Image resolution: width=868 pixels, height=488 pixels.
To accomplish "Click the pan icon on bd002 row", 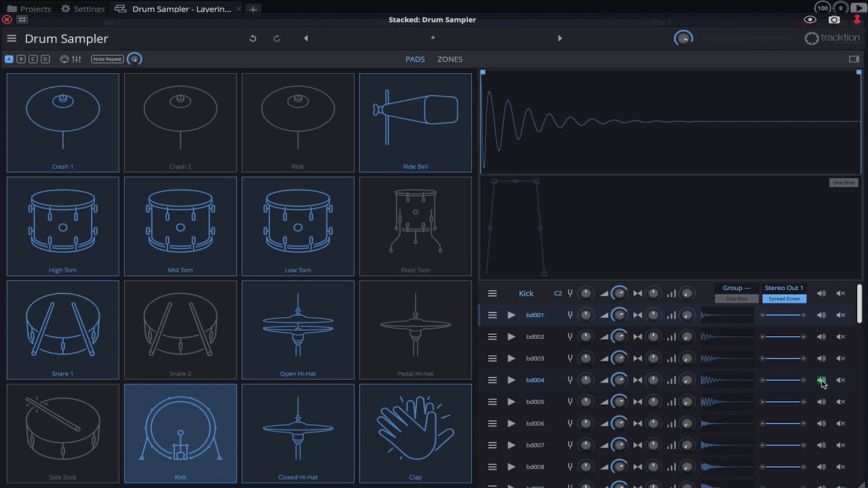I will pos(637,337).
